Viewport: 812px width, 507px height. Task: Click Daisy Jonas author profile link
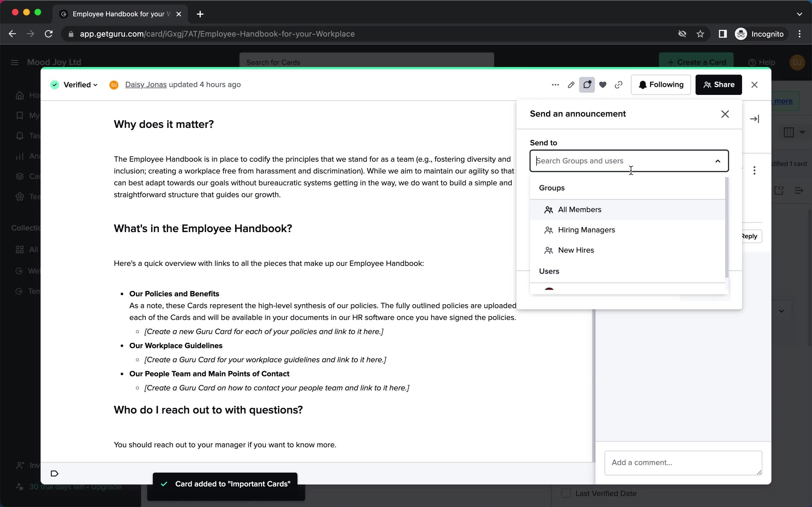click(145, 84)
